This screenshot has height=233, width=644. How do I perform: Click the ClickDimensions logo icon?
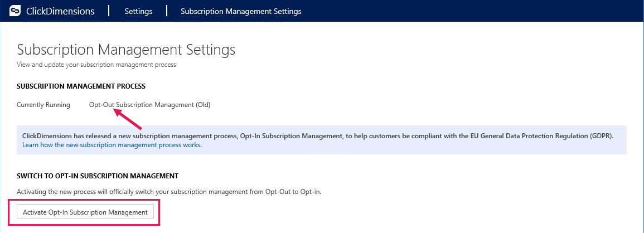[15, 11]
